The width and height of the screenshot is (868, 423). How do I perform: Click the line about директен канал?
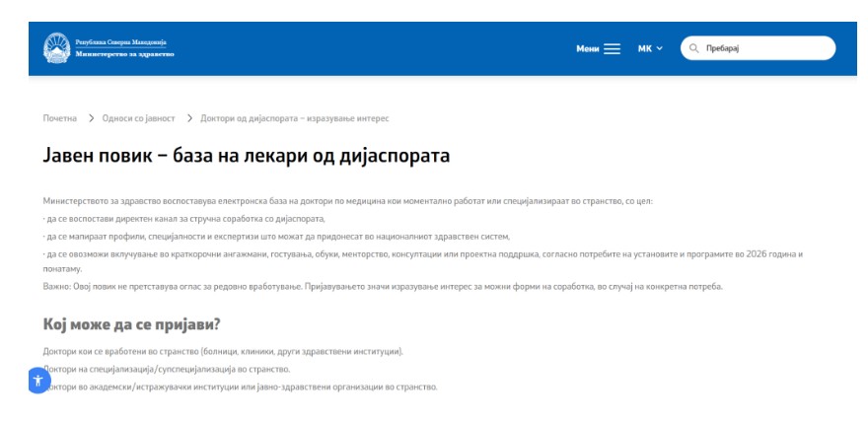pos(184,218)
